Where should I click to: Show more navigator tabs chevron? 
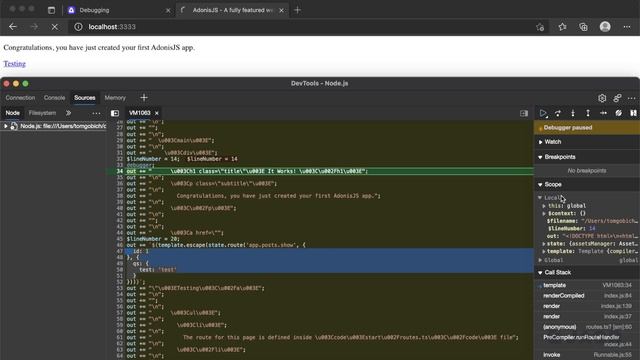tap(68, 113)
